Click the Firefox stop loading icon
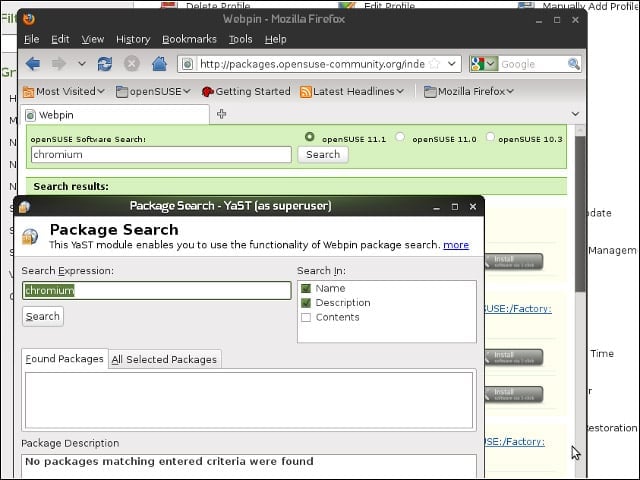The width and height of the screenshot is (640, 480). (131, 64)
